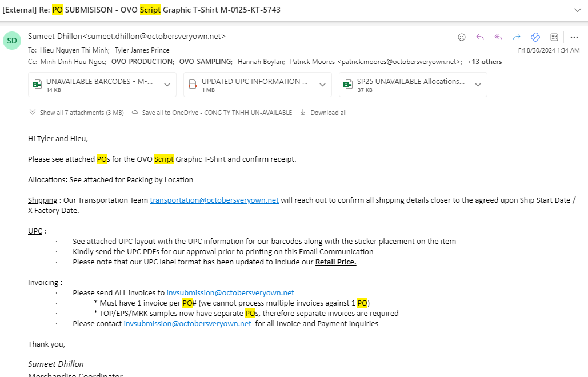React to email with emoji smiley
588x377 pixels.
[x=462, y=37]
